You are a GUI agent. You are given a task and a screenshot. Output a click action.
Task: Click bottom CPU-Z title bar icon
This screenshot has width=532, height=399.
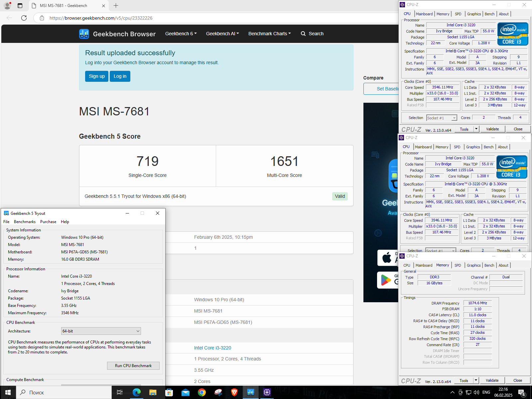point(402,256)
